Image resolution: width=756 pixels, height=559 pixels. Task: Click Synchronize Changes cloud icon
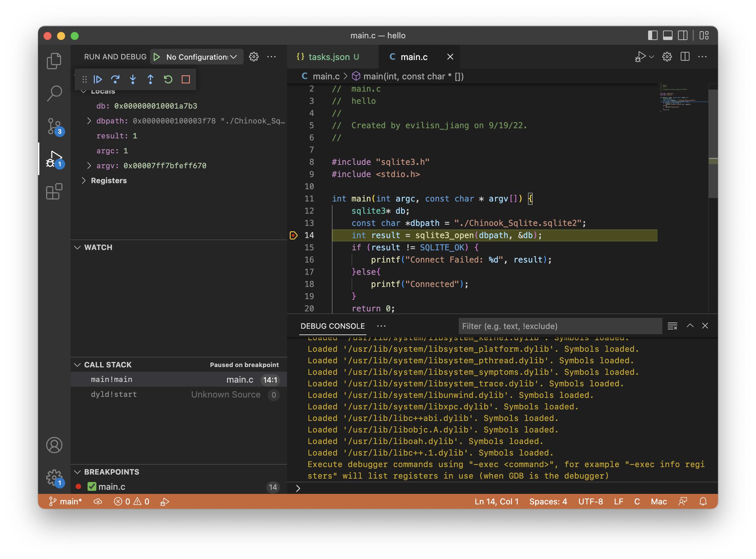98,502
